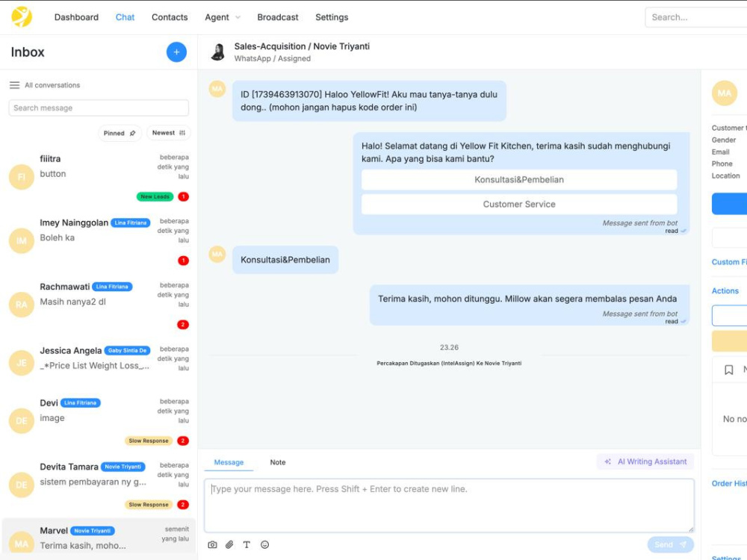747x560 pixels.
Task: Click Lina Fitriana tag on Rachmawati
Action: (x=112, y=287)
